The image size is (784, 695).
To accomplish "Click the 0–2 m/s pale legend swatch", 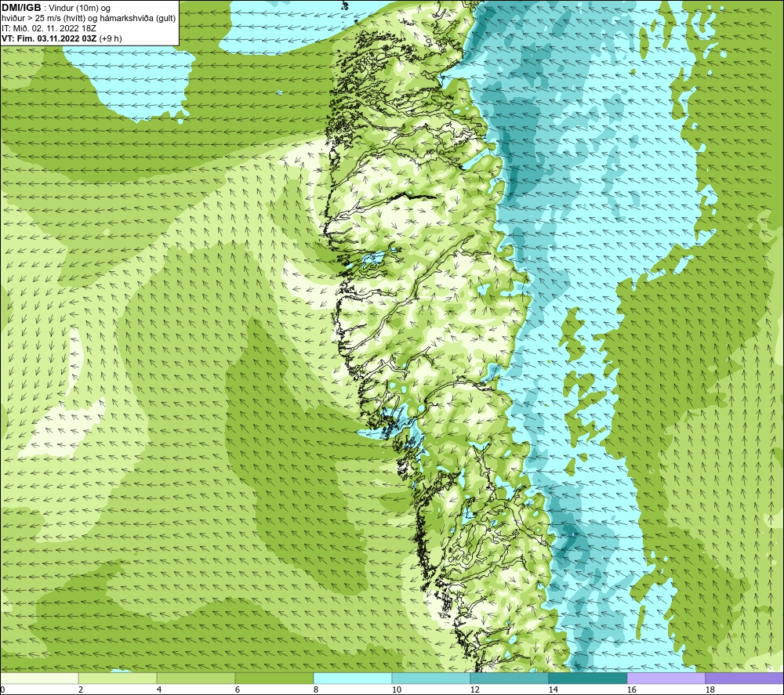I will pyautogui.click(x=39, y=678).
